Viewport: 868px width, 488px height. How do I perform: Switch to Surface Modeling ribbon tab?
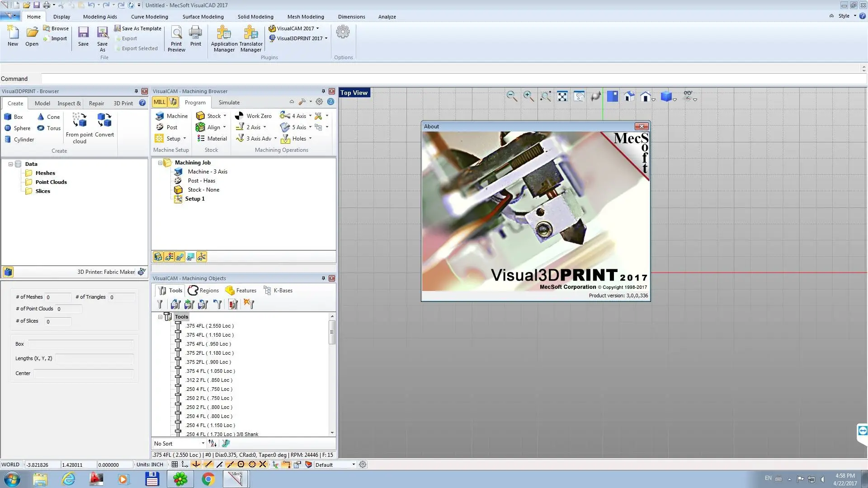click(x=203, y=17)
